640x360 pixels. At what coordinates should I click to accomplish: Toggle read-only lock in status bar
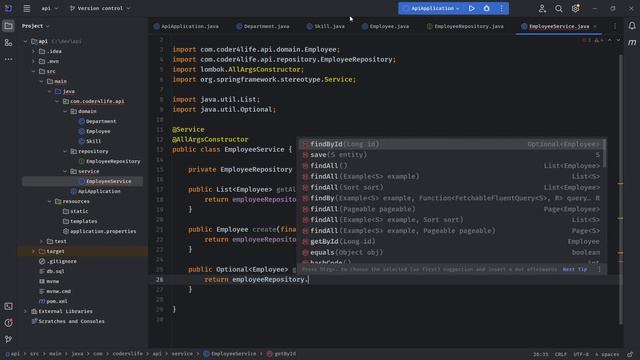pos(631,354)
